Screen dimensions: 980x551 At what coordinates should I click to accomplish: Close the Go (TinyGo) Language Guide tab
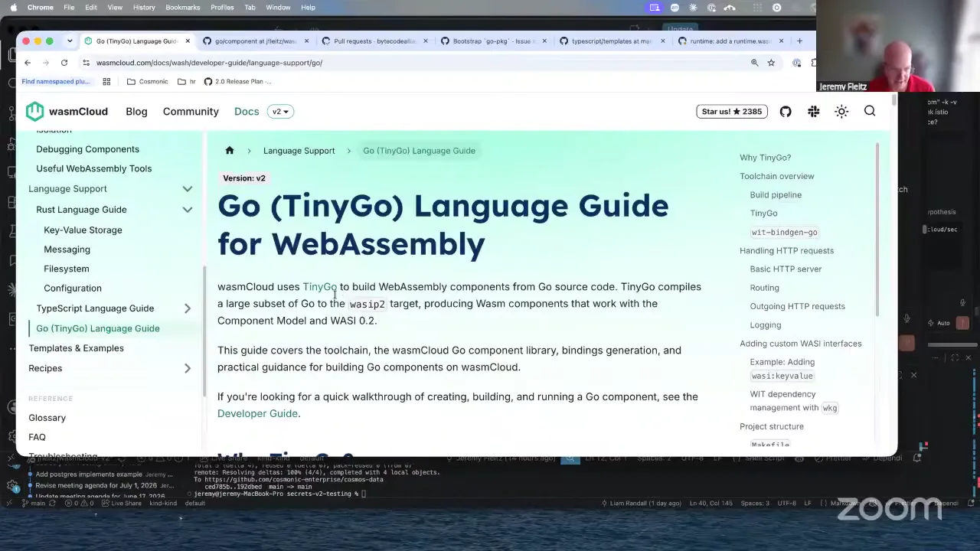[x=188, y=41]
